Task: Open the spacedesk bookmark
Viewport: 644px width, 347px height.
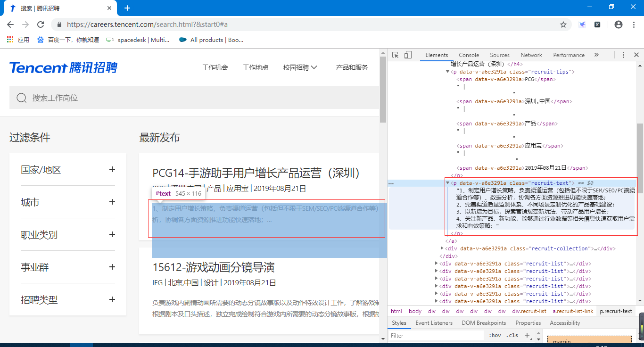Action: (x=138, y=40)
